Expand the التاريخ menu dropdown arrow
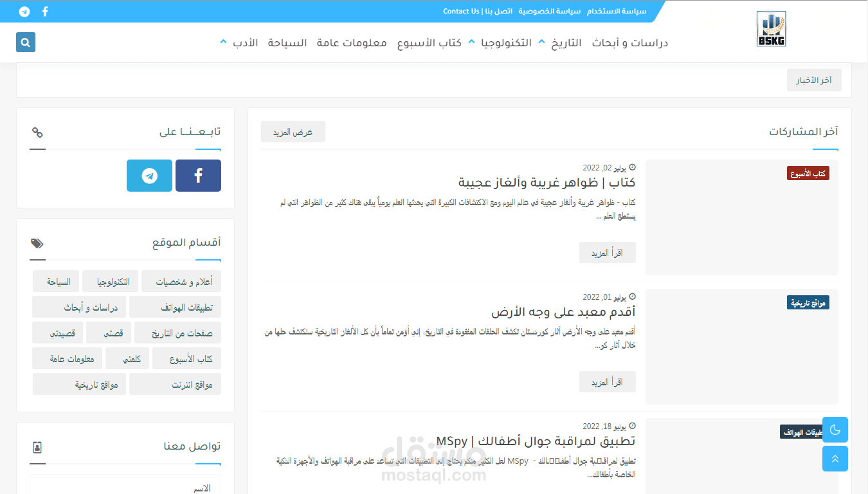Viewport: 868px width, 494px height. [541, 42]
